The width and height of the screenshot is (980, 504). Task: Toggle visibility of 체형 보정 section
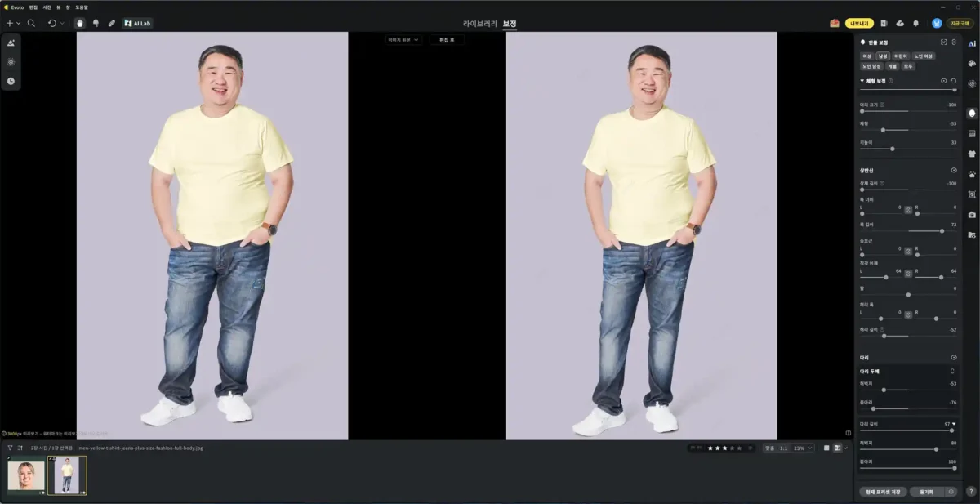click(x=943, y=81)
